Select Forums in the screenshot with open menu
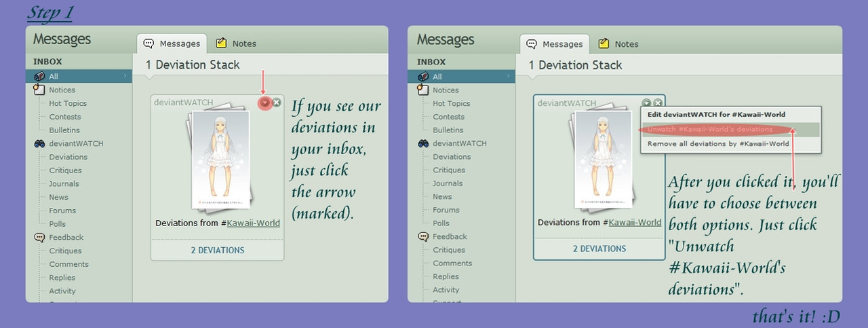Image resolution: width=868 pixels, height=328 pixels. click(x=446, y=210)
